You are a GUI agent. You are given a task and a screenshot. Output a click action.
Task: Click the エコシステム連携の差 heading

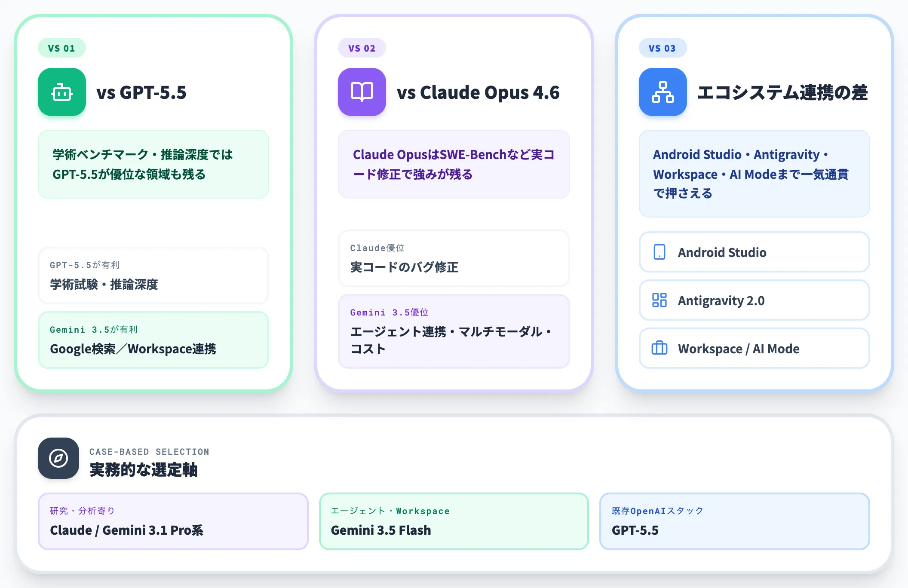(x=782, y=92)
